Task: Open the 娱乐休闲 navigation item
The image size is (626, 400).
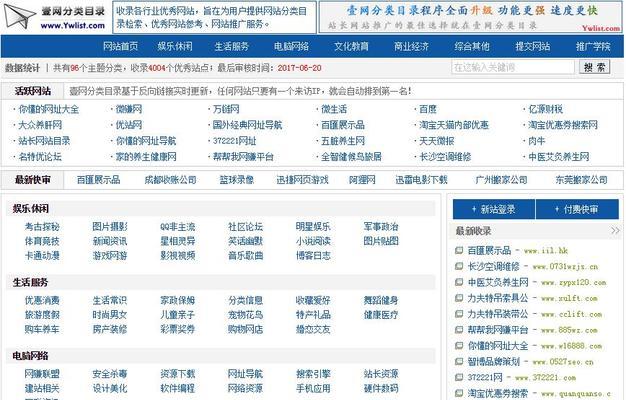Action: click(175, 46)
